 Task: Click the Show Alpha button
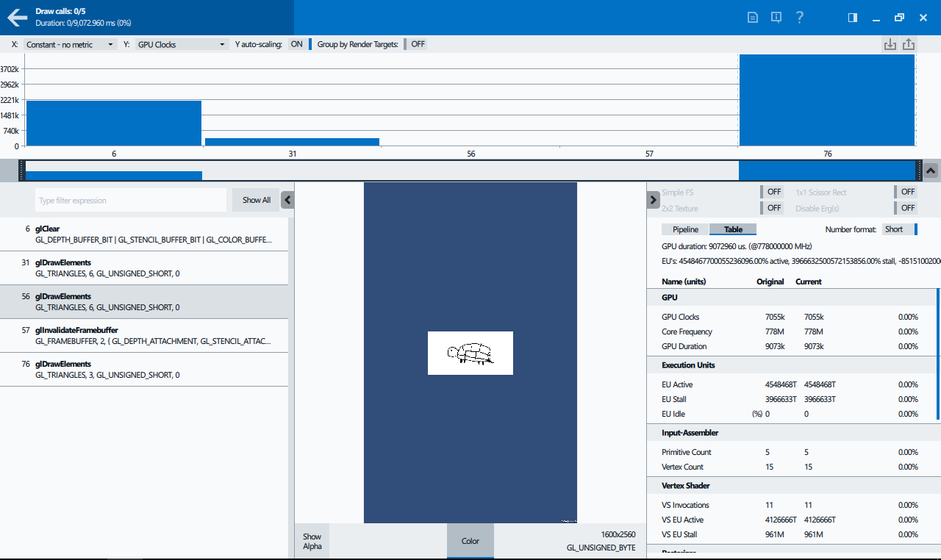[312, 541]
